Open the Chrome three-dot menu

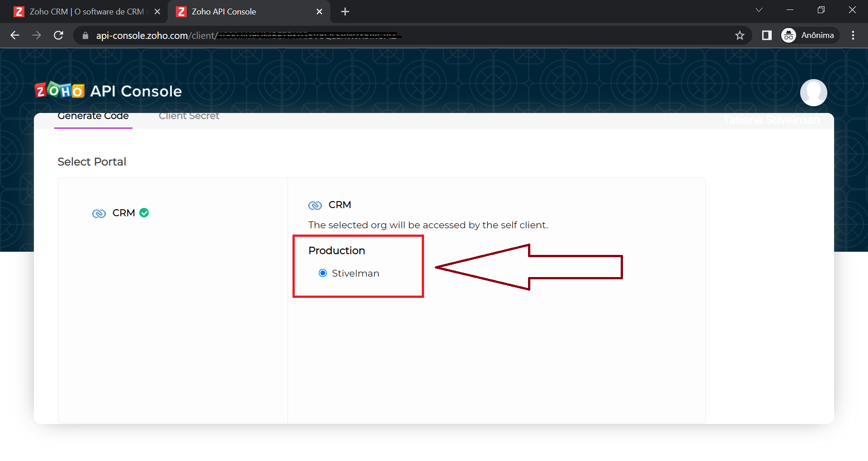coord(853,35)
